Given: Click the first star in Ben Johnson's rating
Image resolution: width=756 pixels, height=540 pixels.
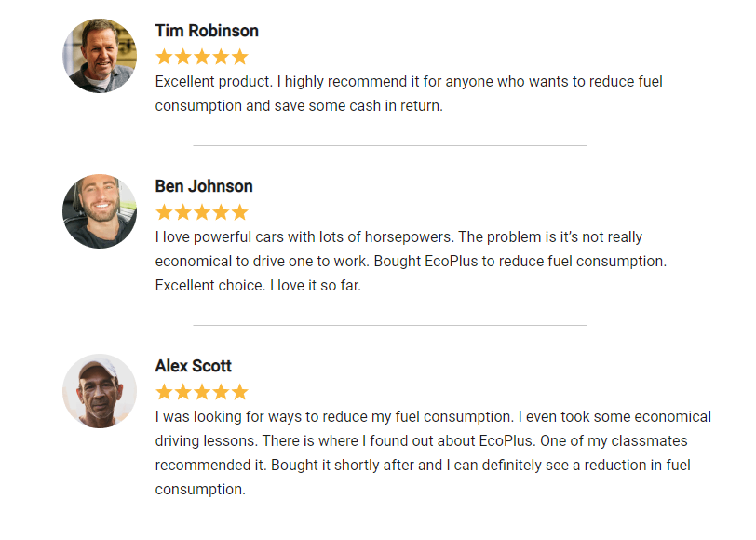Looking at the screenshot, I should 165,212.
